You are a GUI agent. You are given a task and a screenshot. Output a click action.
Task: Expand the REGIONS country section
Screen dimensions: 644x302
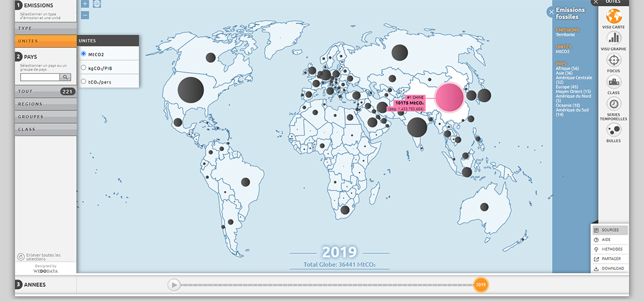tap(46, 104)
